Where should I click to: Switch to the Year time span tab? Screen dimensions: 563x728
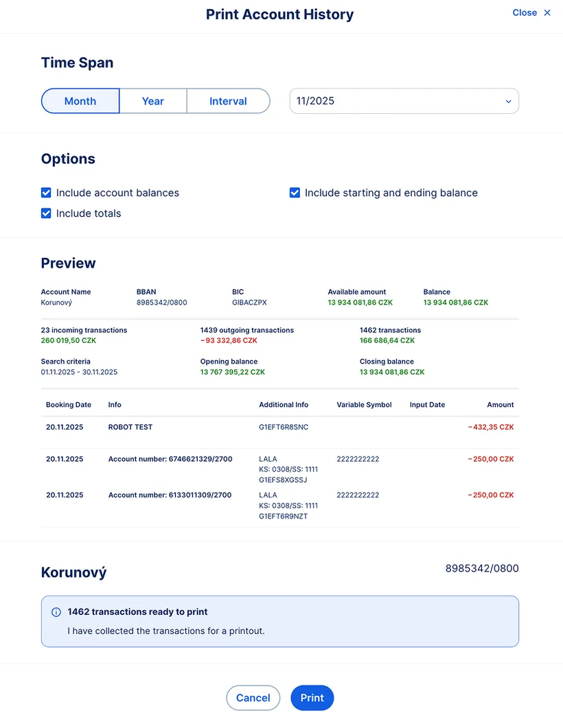coord(152,100)
